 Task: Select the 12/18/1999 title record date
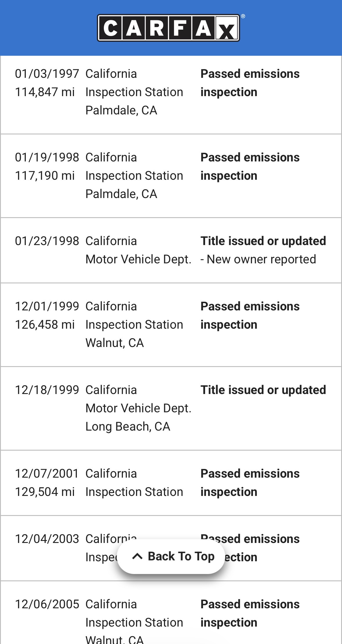[47, 390]
